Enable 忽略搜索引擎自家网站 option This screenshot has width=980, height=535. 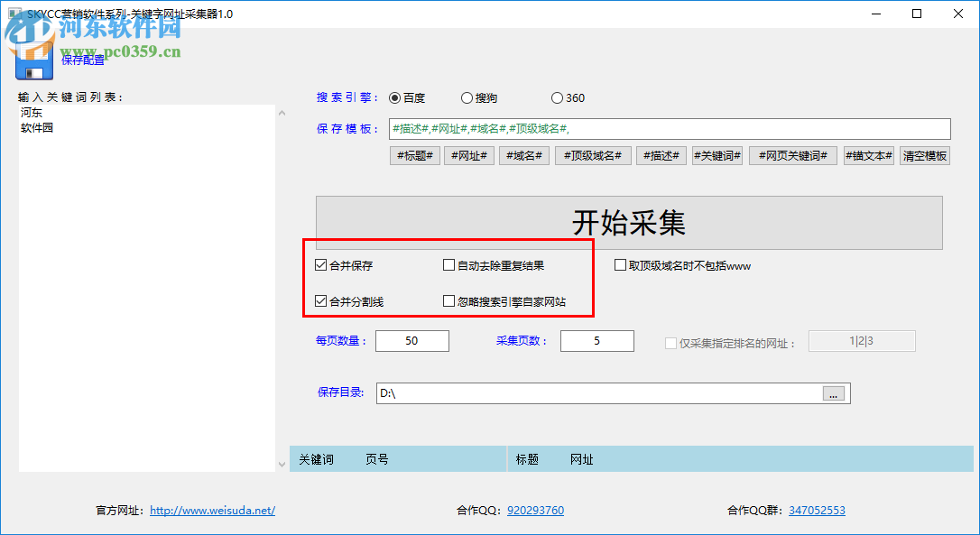(x=448, y=300)
